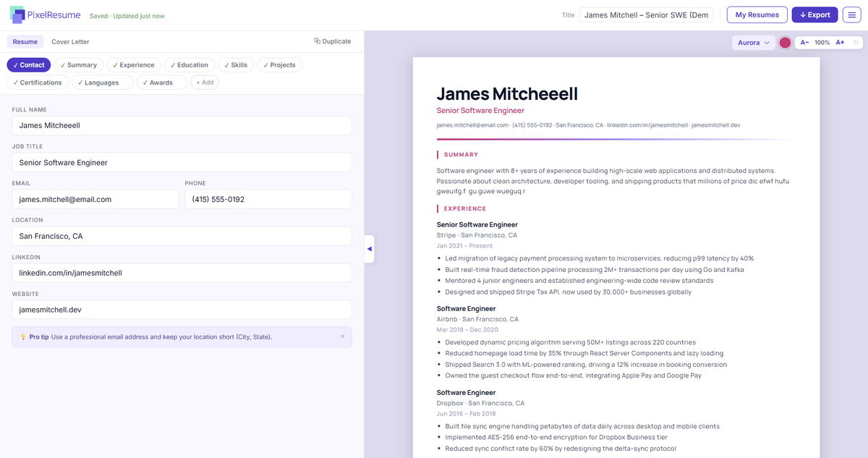Select the Resume tab
This screenshot has height=458, width=868.
[25, 42]
